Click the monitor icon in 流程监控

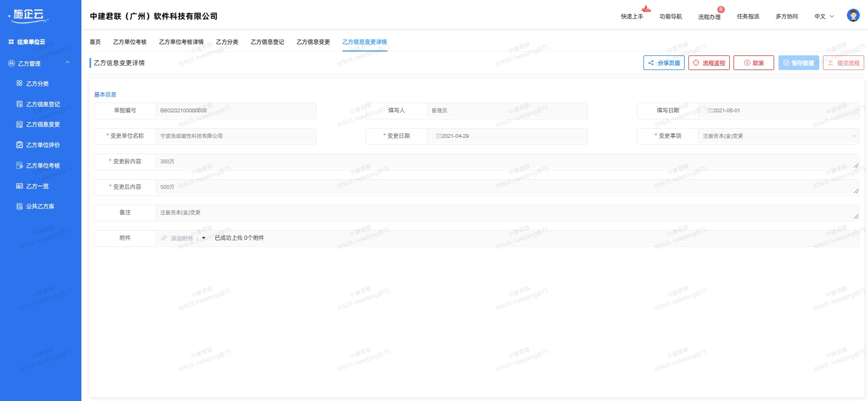(696, 63)
